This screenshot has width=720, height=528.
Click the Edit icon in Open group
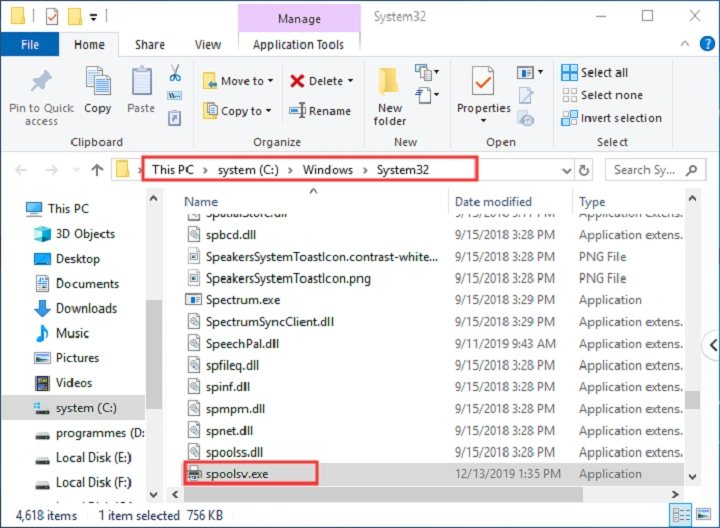(x=526, y=95)
